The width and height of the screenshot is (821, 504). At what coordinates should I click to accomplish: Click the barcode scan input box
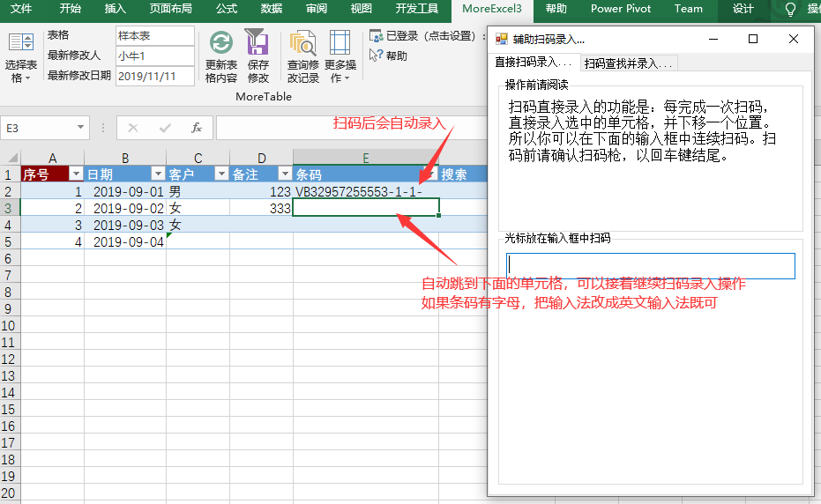(651, 266)
